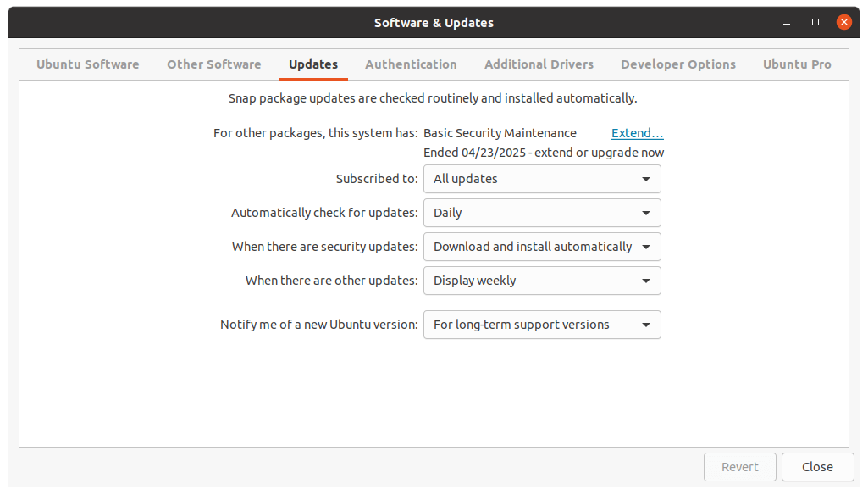The image size is (868, 495).
Task: Switch to the Ubuntu Software tab
Action: coord(87,64)
